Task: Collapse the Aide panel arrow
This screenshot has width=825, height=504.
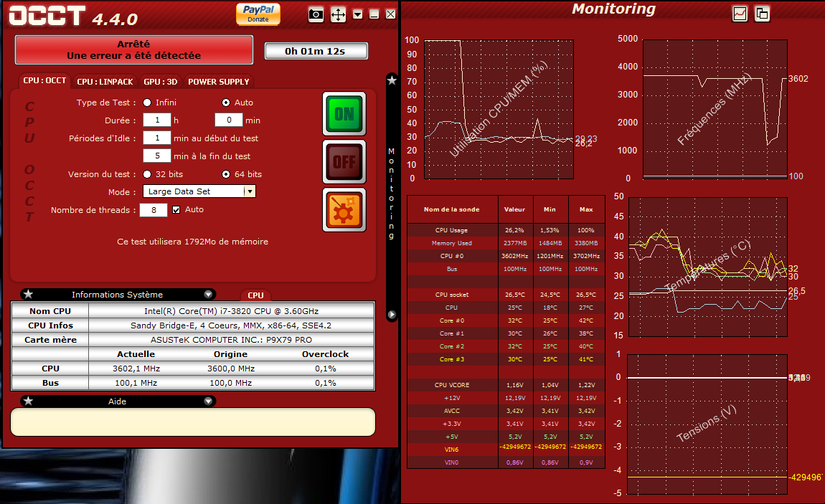Action: coord(208,401)
